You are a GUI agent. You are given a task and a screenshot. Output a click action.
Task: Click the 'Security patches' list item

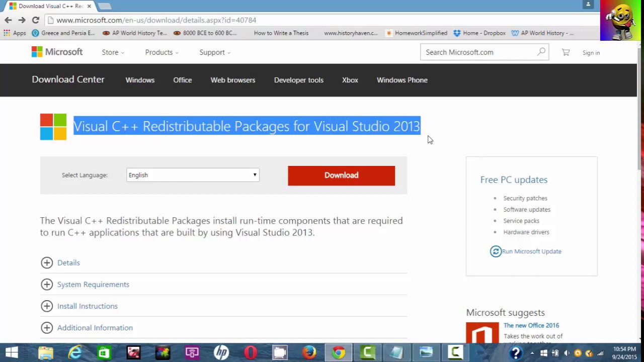[x=525, y=198]
